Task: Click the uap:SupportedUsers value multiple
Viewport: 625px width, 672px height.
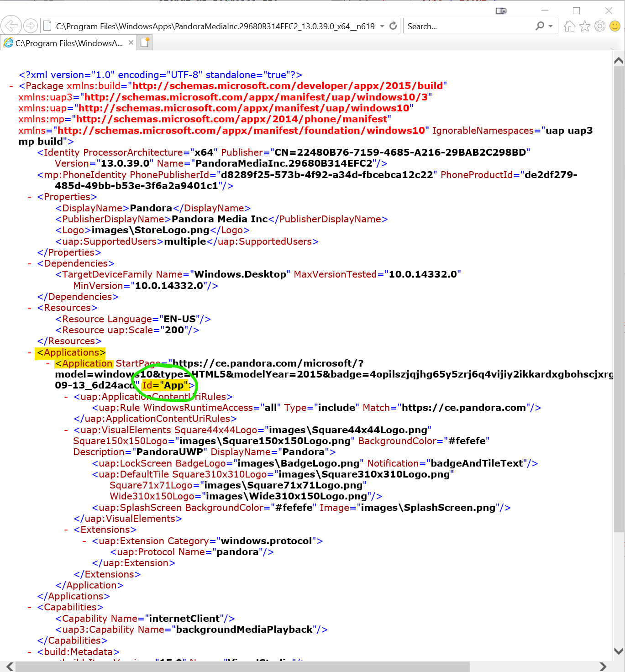Action: tap(185, 241)
